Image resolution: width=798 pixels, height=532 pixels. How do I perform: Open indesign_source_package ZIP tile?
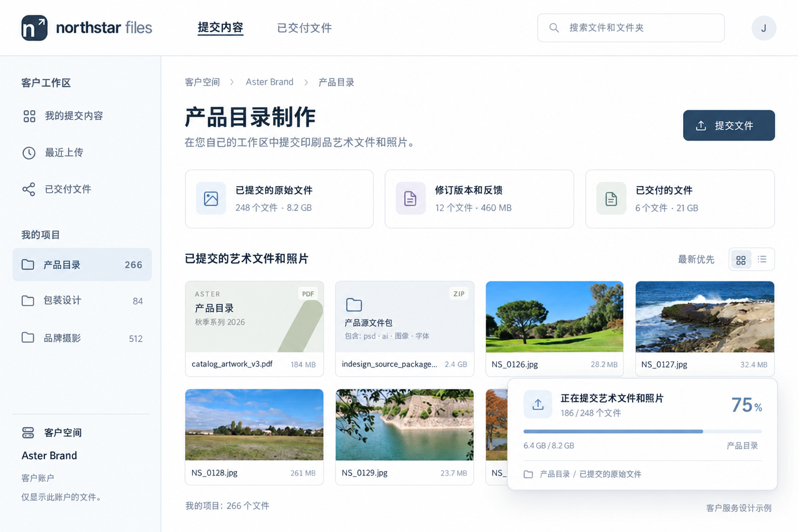pyautogui.click(x=405, y=328)
